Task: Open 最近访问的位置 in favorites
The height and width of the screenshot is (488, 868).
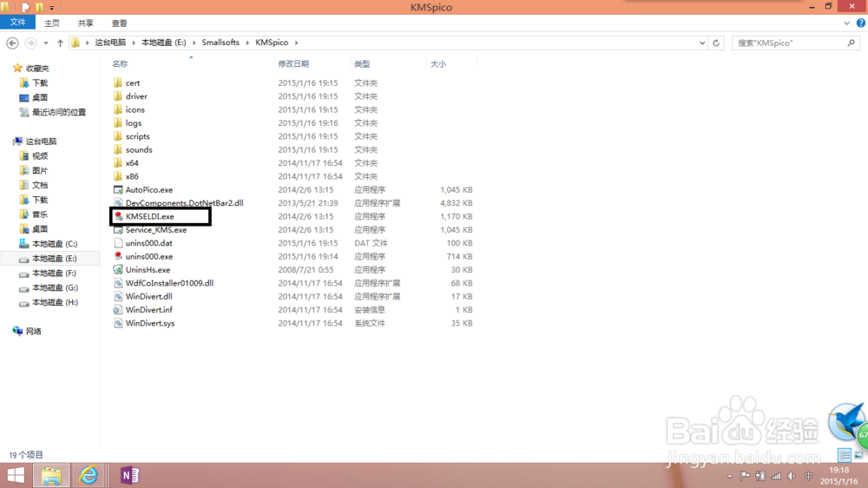Action: pos(59,112)
